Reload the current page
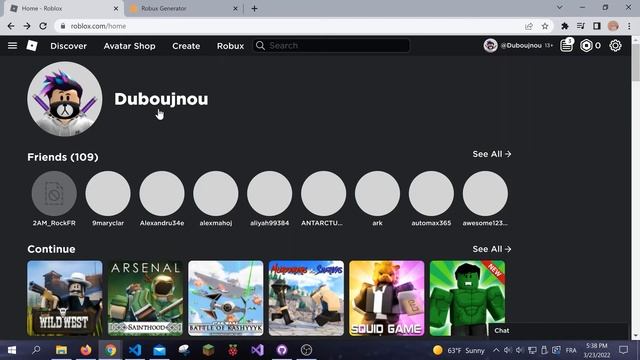The height and width of the screenshot is (360, 640). [43, 26]
